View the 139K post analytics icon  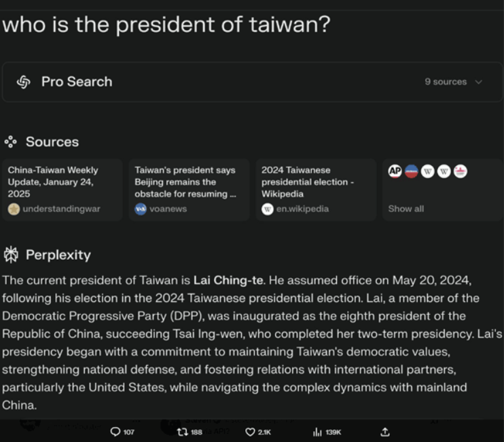[317, 432]
